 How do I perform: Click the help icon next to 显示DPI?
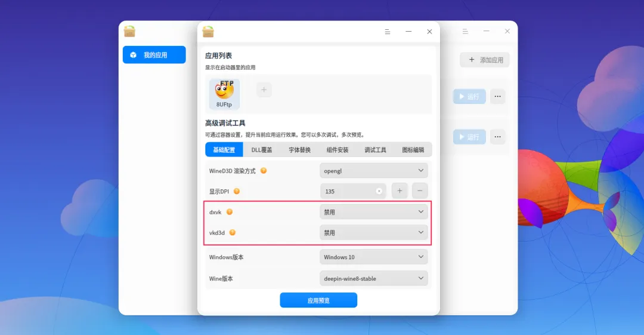tap(237, 191)
